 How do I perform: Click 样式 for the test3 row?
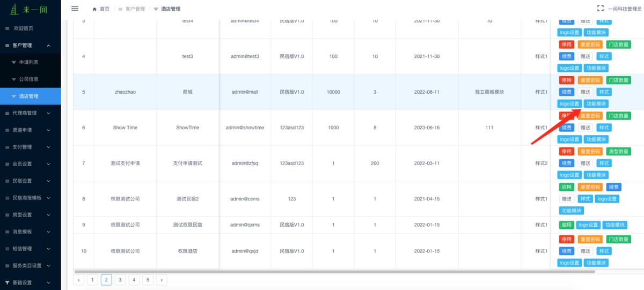tap(604, 56)
